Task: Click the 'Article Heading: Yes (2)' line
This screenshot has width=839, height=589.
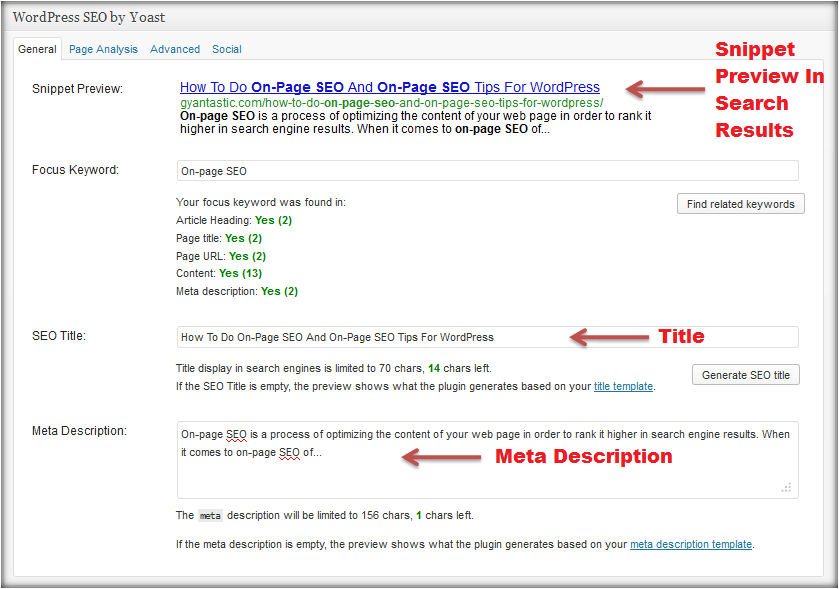Action: coord(234,220)
